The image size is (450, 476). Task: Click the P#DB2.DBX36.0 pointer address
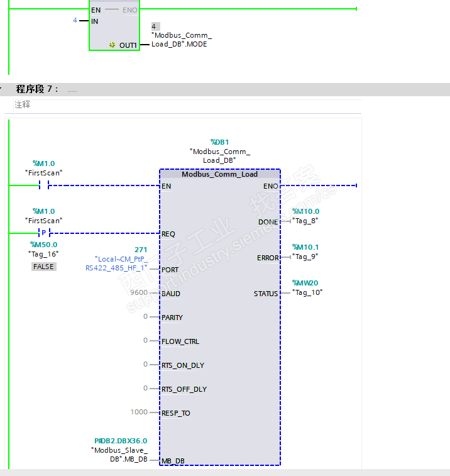121,441
